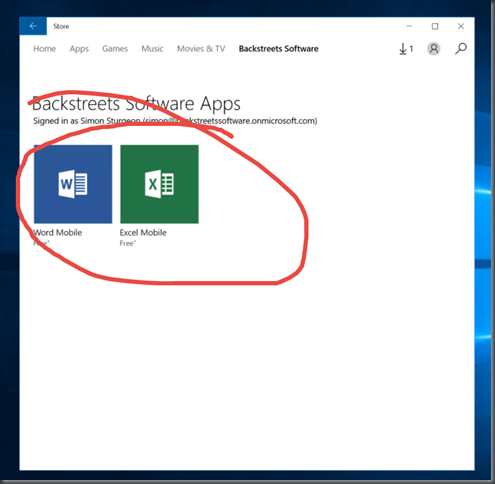Open the Excel Mobile app tile

tap(159, 184)
